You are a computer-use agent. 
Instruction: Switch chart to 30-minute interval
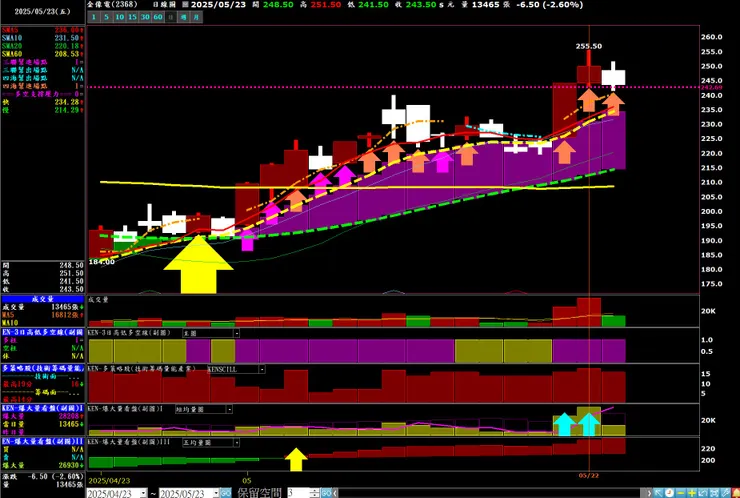click(145, 17)
